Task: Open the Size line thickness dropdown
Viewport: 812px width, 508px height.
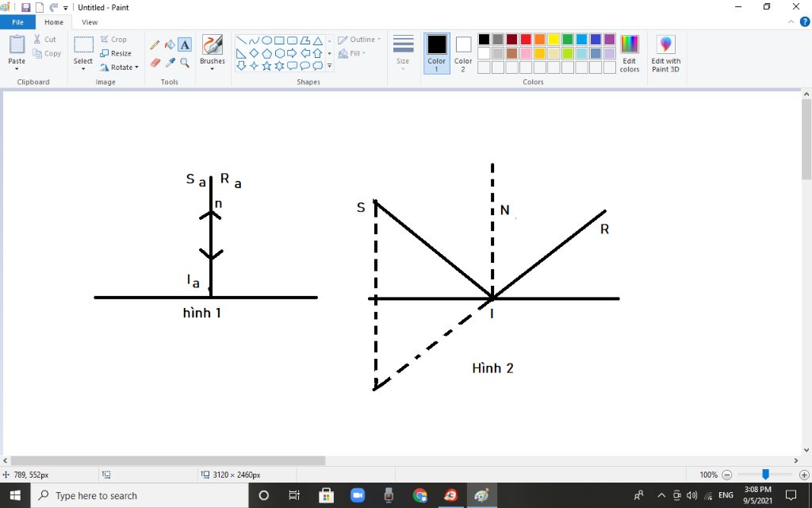Action: (403, 53)
